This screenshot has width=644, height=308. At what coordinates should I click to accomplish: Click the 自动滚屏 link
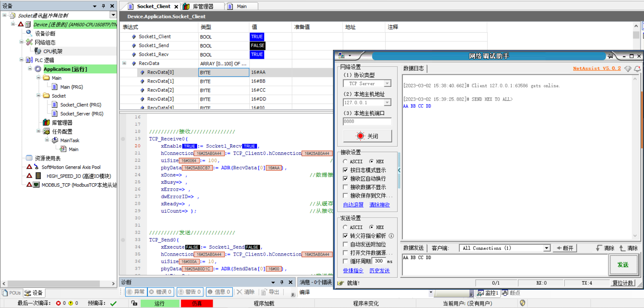click(x=353, y=205)
